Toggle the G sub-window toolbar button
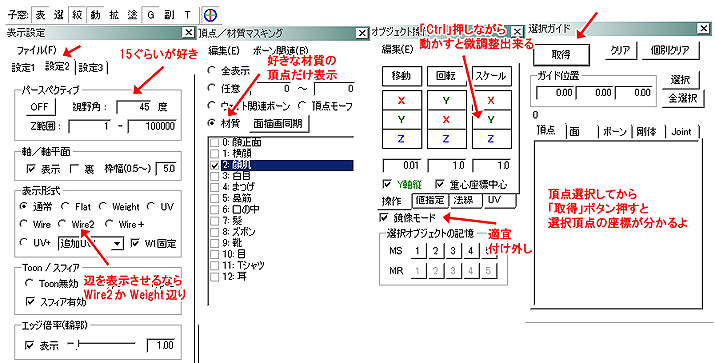715x363 pixels. [x=150, y=15]
